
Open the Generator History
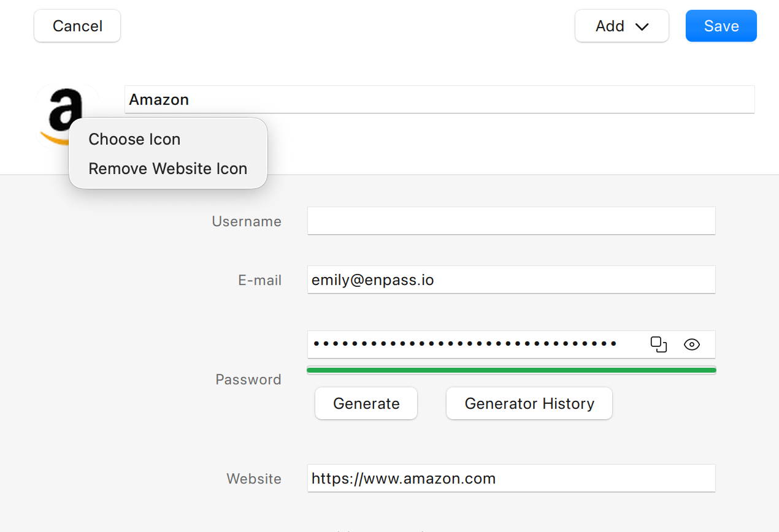click(529, 403)
